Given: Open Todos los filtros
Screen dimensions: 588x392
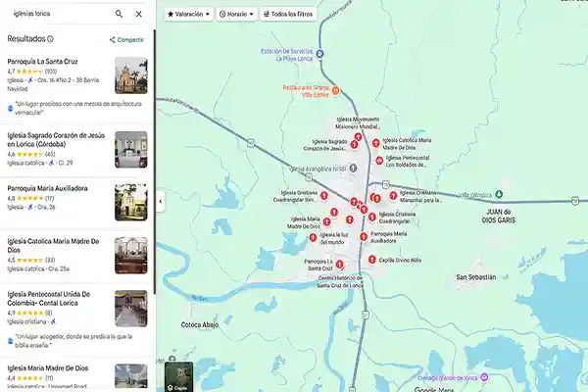Looking at the screenshot, I should point(288,15).
